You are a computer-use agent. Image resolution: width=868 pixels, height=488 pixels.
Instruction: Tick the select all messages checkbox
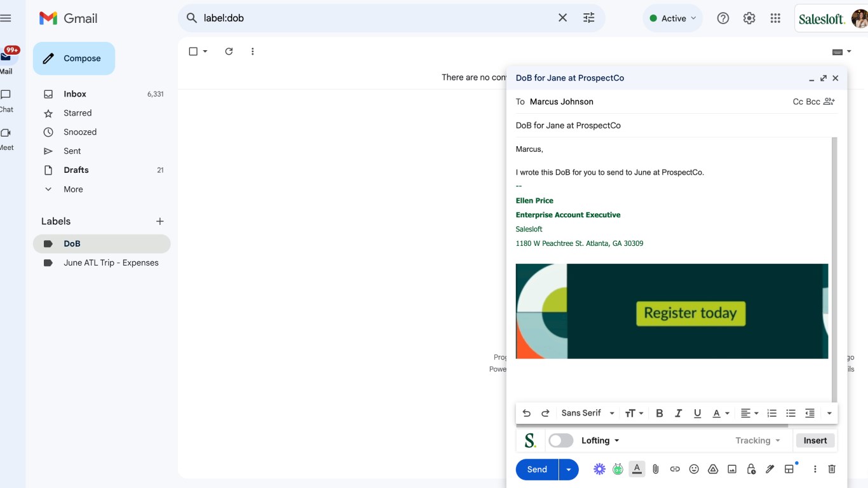[193, 51]
